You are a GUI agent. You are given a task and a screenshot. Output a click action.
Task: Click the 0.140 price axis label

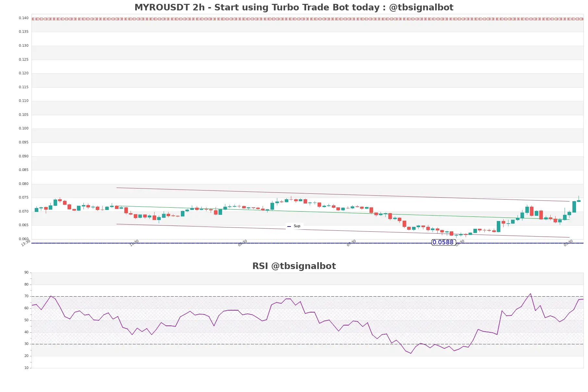[x=24, y=18]
